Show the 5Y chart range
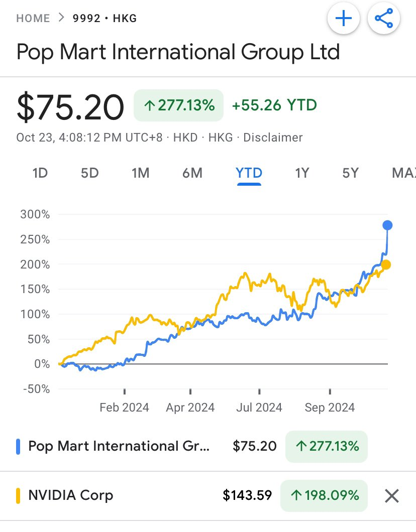The width and height of the screenshot is (416, 532). [350, 173]
